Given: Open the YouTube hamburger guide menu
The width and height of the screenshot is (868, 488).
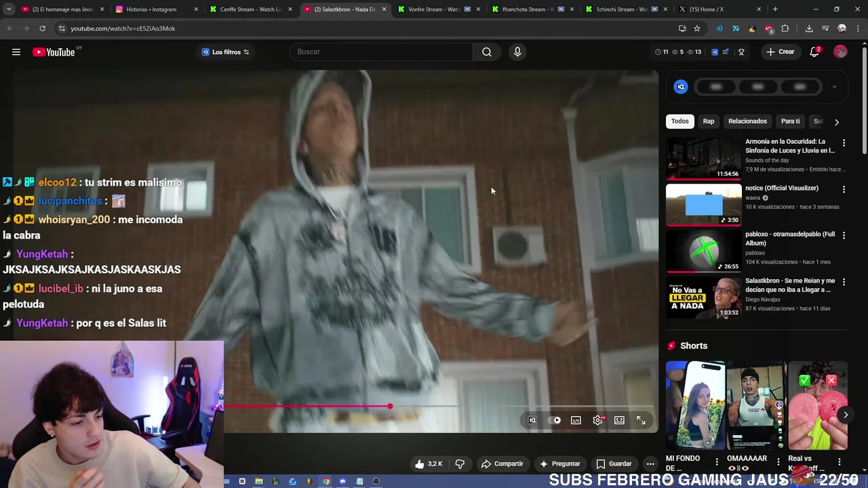Looking at the screenshot, I should point(16,52).
